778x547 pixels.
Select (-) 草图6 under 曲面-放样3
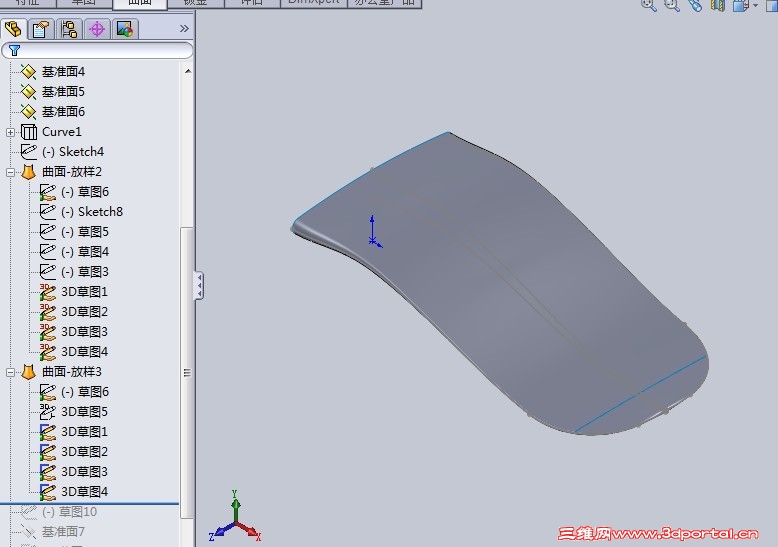[x=84, y=392]
